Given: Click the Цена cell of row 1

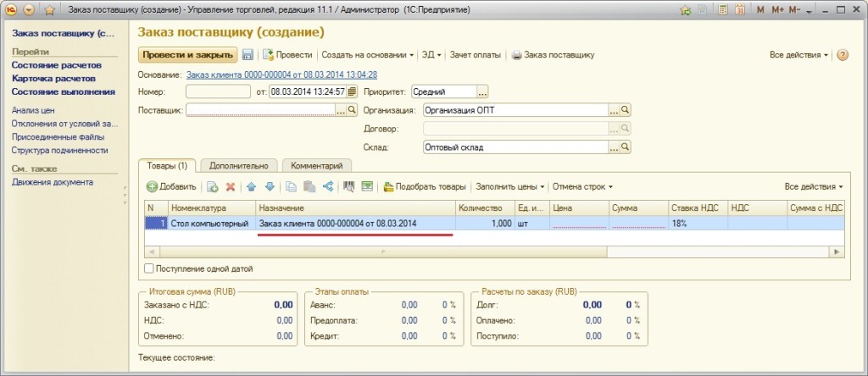Looking at the screenshot, I should (x=580, y=224).
